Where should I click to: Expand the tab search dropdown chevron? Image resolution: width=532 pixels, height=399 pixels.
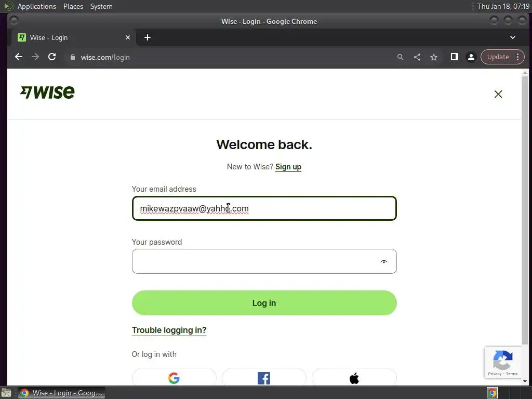513,37
